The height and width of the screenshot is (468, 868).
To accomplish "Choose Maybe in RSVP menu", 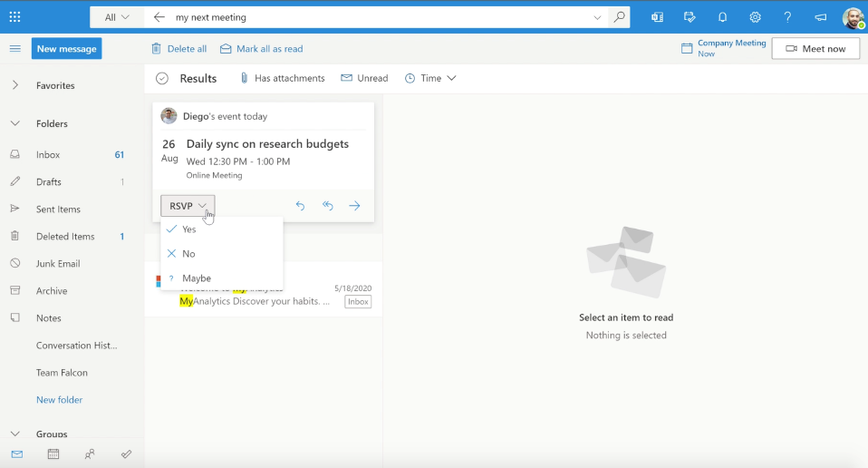I will point(221,278).
